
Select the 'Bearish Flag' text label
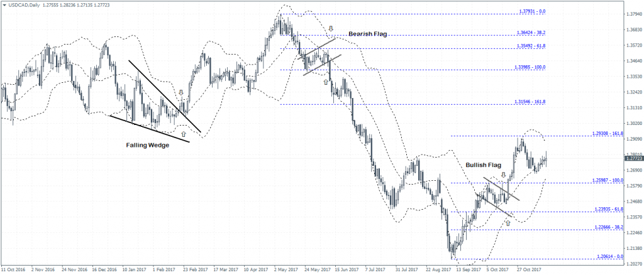368,34
